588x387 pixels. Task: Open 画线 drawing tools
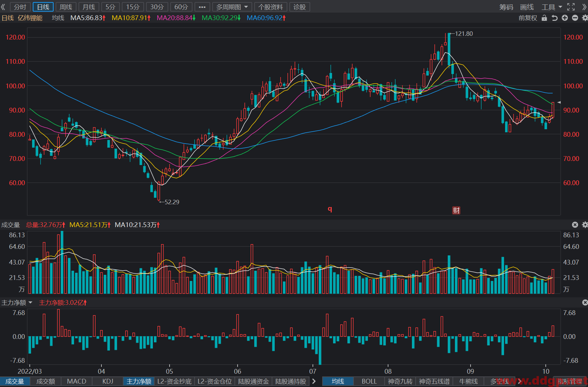click(x=527, y=7)
